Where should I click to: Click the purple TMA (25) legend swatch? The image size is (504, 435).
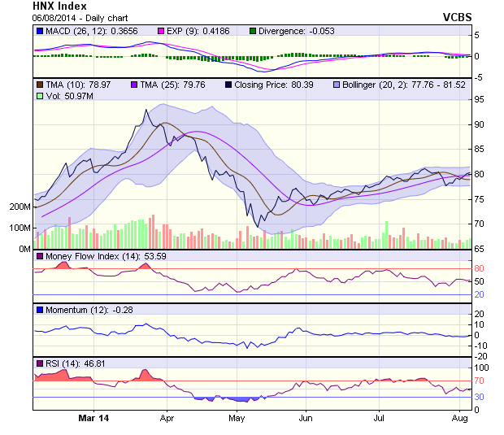point(134,85)
